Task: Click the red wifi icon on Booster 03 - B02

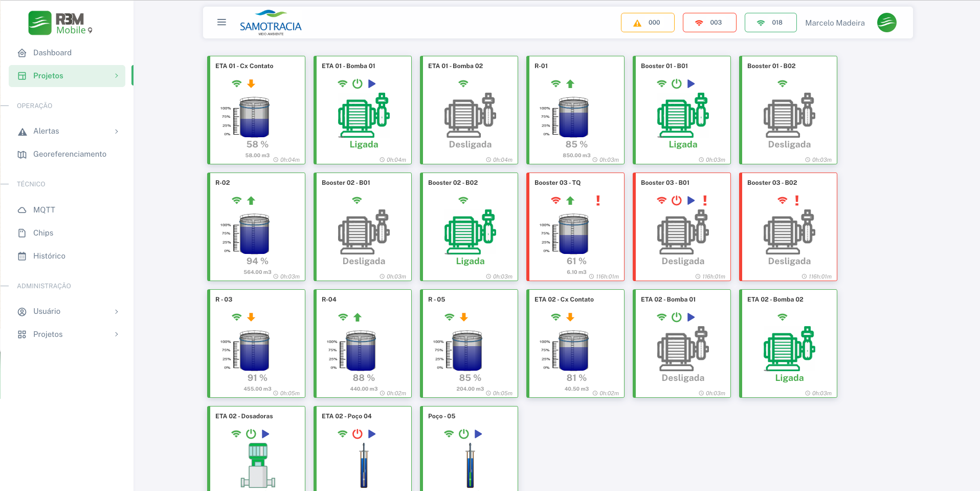Action: click(x=782, y=201)
